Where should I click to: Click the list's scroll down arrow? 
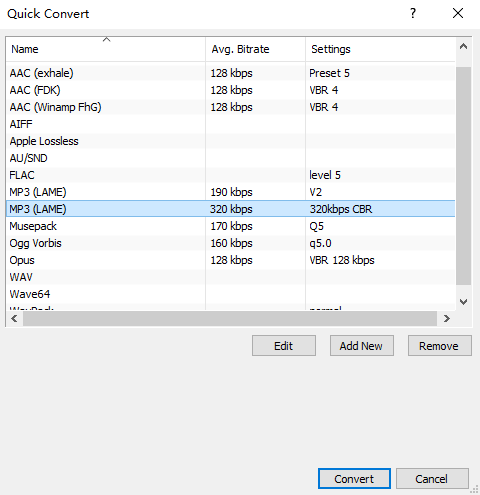pos(463,302)
